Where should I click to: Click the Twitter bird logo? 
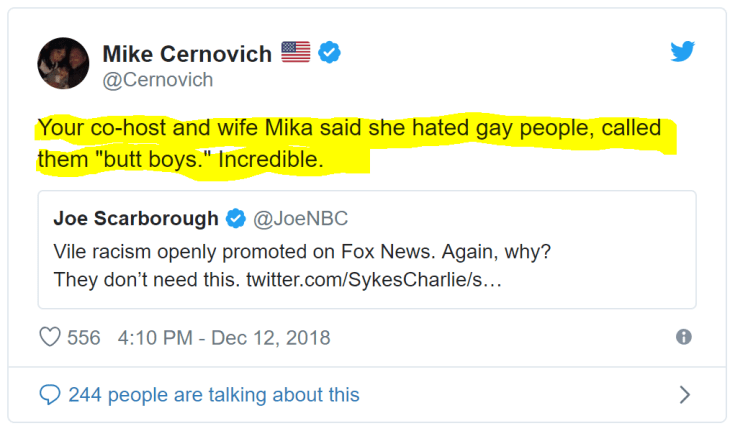[682, 52]
